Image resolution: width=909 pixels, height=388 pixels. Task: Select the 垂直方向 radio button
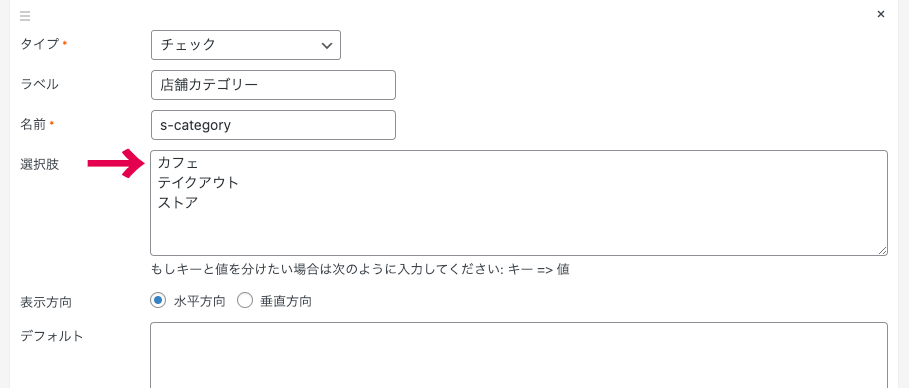(x=245, y=301)
